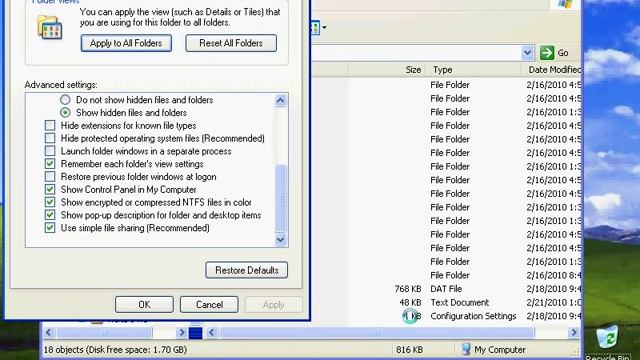Sort file list by Type column

(473, 70)
